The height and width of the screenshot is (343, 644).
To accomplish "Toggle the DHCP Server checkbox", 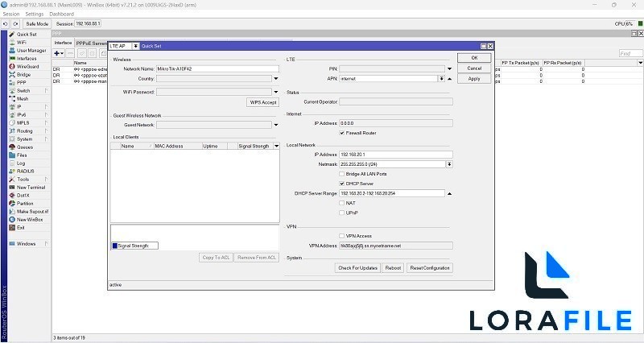I will click(x=341, y=184).
